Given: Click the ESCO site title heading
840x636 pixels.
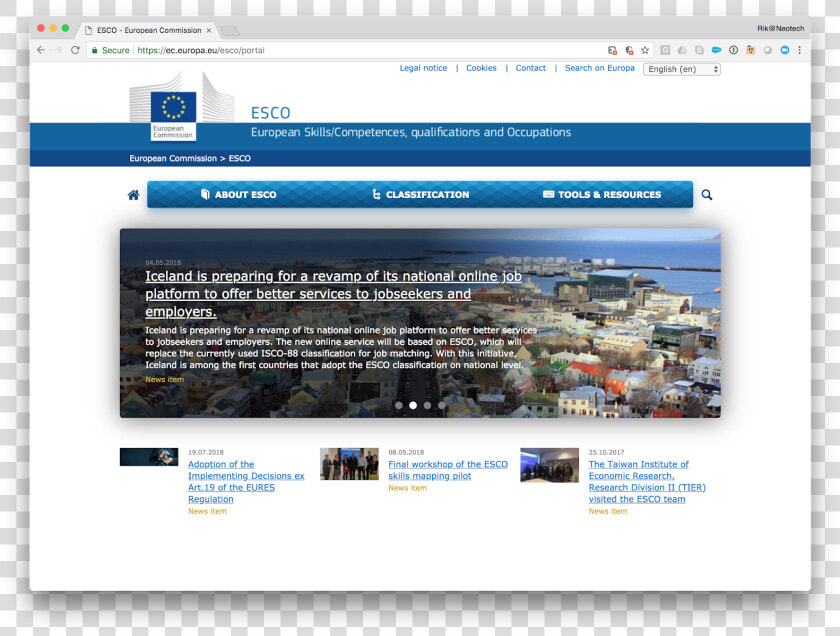Looking at the screenshot, I should tap(271, 113).
